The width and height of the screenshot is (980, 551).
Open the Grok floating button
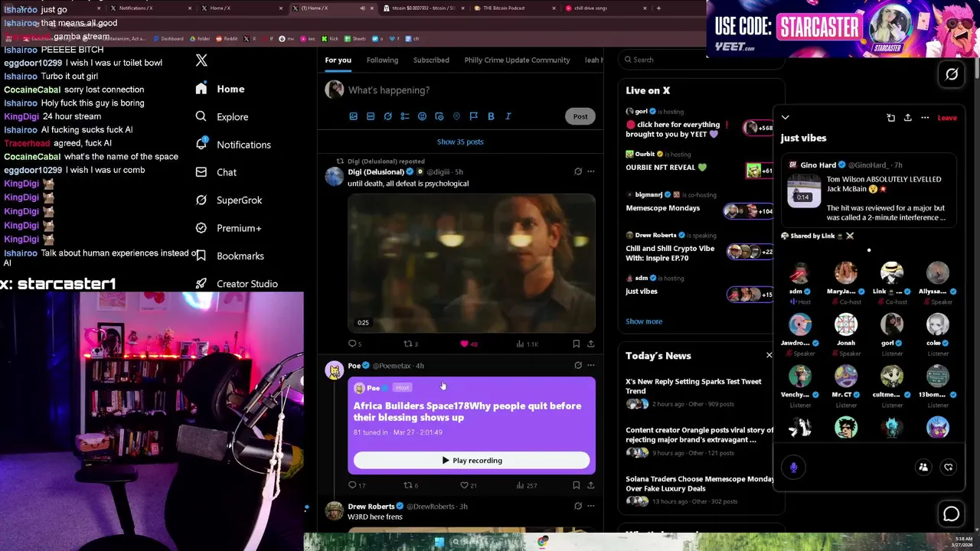click(952, 74)
